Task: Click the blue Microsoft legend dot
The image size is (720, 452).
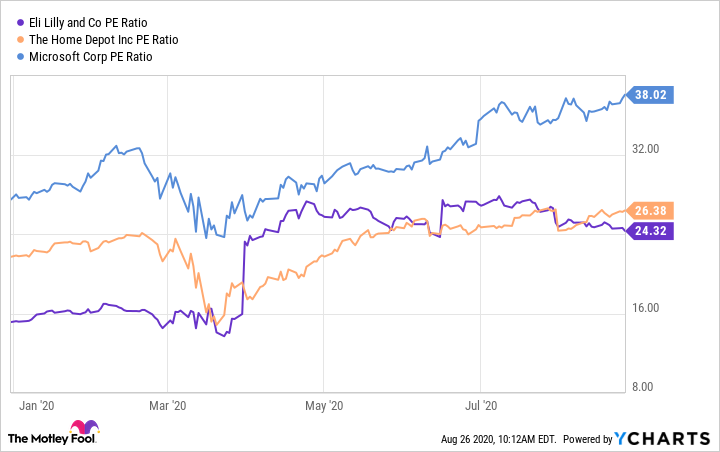Action: (21, 56)
